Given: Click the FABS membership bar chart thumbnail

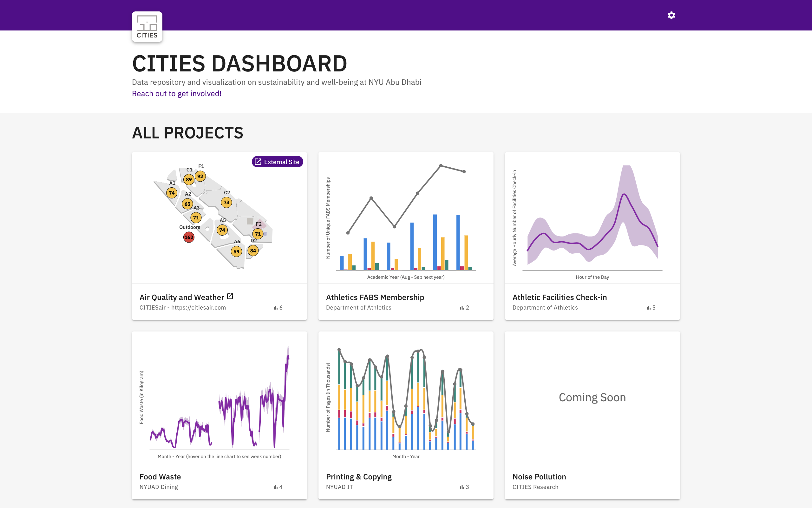Looking at the screenshot, I should click(406, 218).
